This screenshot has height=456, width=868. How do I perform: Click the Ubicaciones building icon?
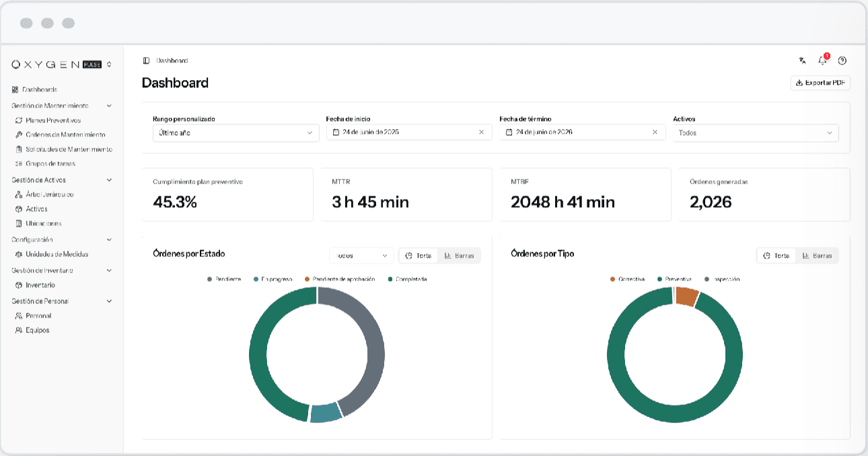pos(19,223)
